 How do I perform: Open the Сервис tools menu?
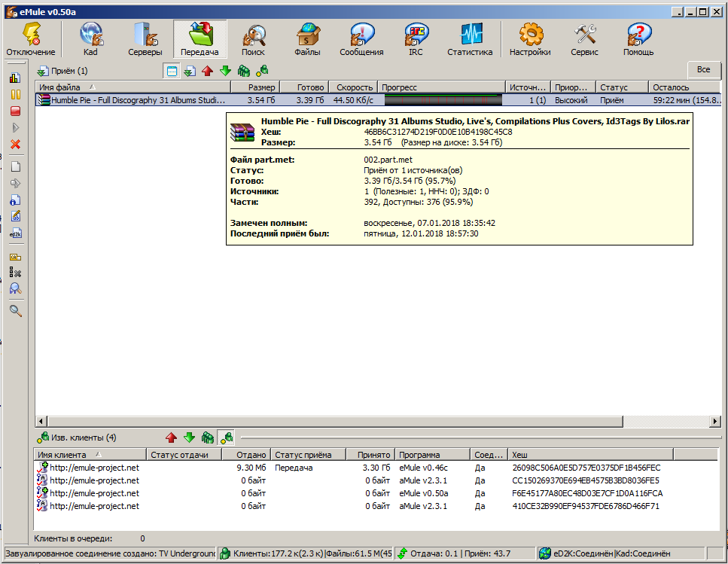pyautogui.click(x=584, y=39)
